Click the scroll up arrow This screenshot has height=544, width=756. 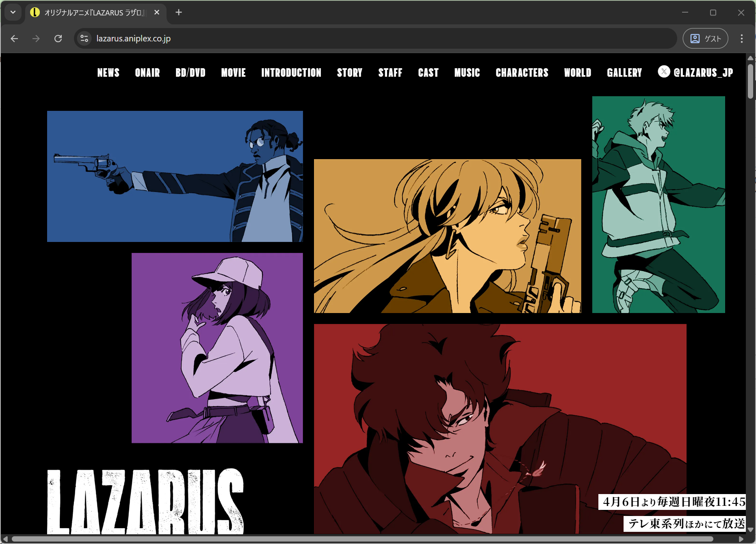point(750,58)
